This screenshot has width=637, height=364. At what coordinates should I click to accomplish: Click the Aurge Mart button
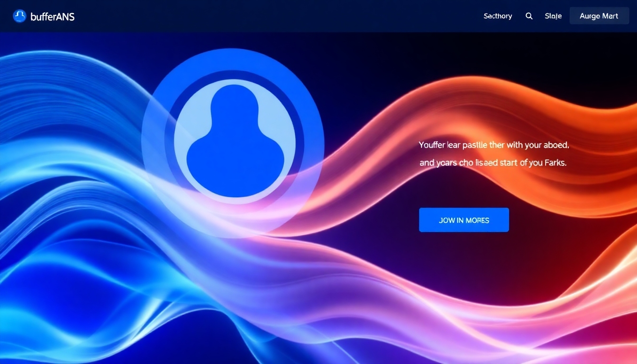click(599, 16)
